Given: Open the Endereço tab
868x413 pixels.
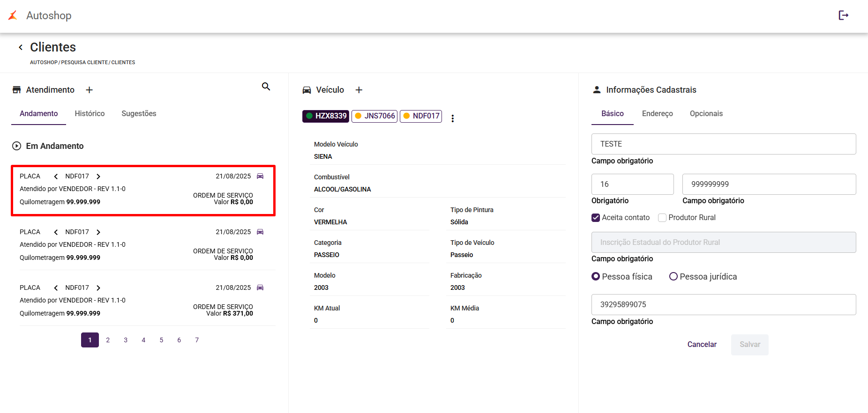Looking at the screenshot, I should [x=657, y=114].
